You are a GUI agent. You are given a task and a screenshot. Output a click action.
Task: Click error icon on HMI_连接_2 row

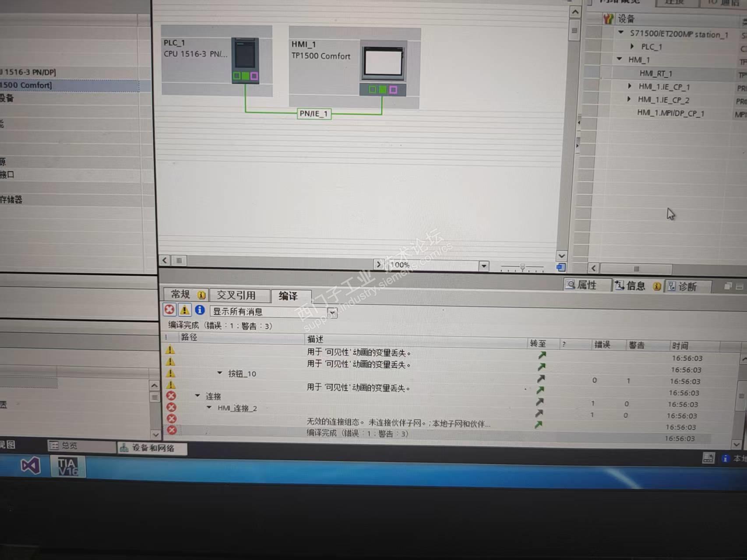171,407
